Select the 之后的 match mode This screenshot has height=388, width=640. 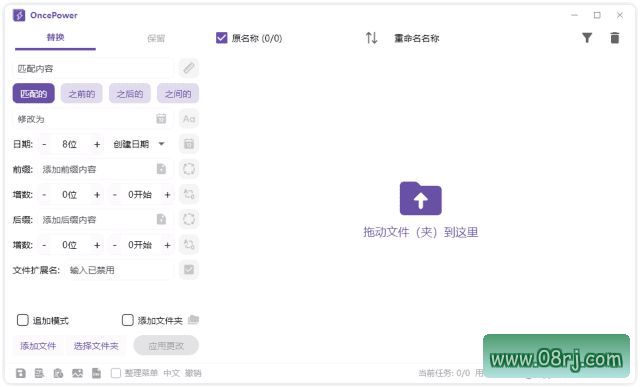click(x=130, y=94)
